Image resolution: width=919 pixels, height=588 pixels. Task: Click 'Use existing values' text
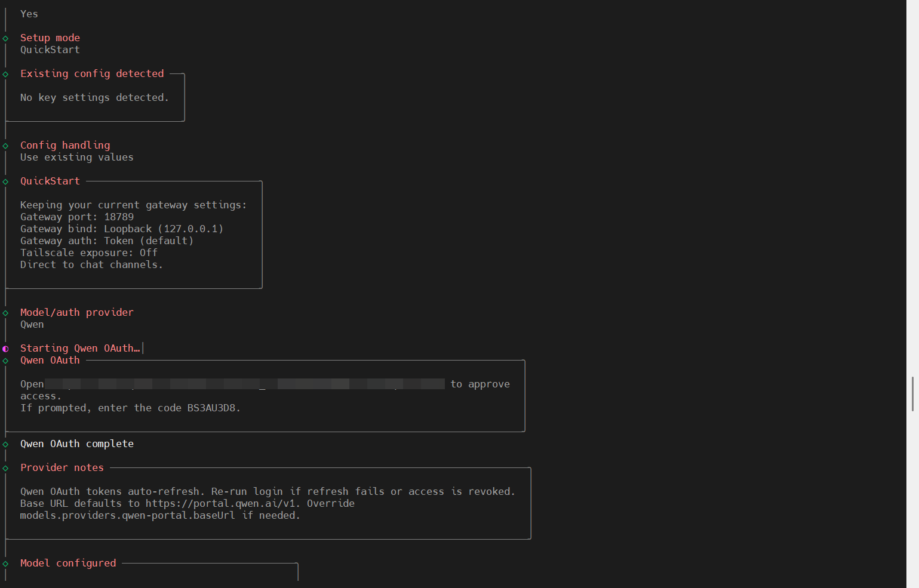pos(77,157)
